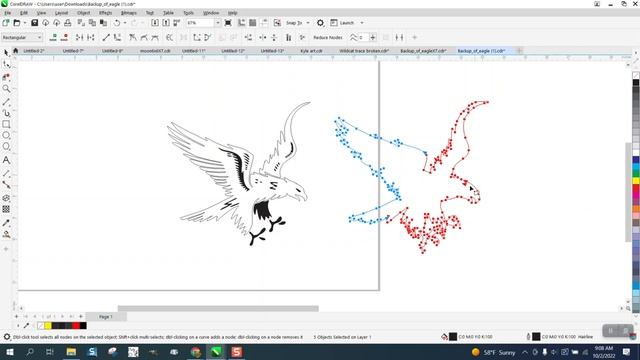Click the Import icon in the toolbar
The width and height of the screenshot is (640, 360).
coord(155,23)
